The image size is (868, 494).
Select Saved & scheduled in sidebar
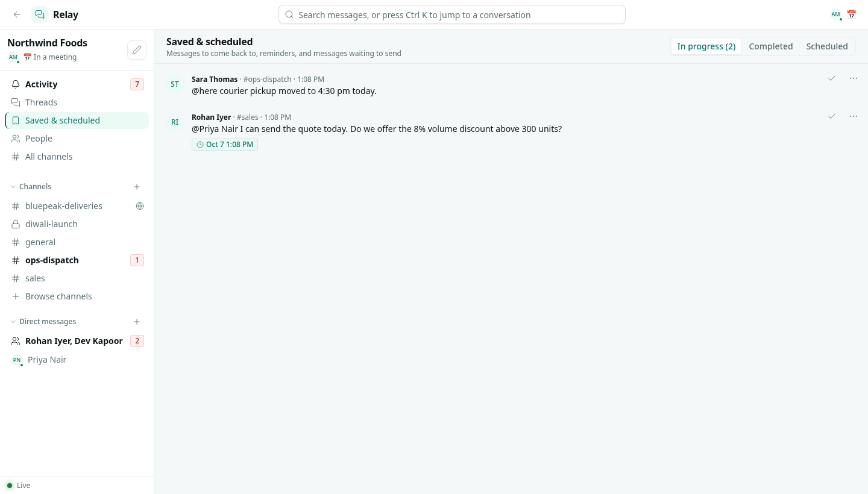pos(77,120)
